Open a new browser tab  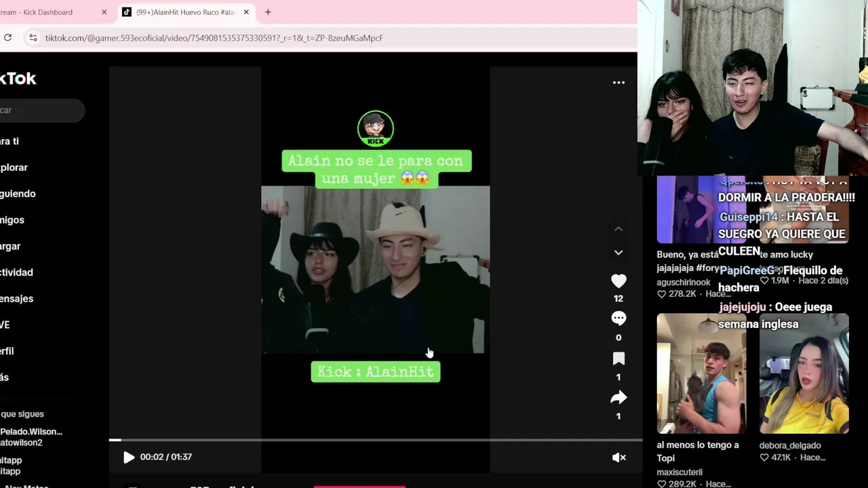click(x=268, y=12)
